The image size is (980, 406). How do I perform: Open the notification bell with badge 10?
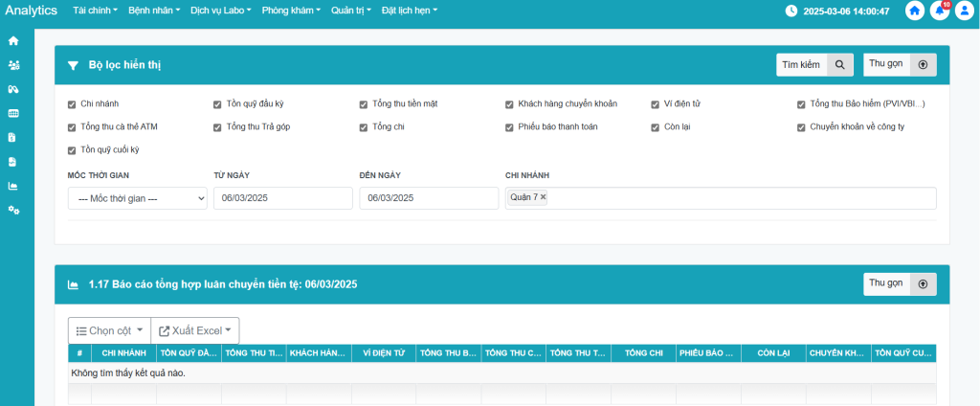940,11
